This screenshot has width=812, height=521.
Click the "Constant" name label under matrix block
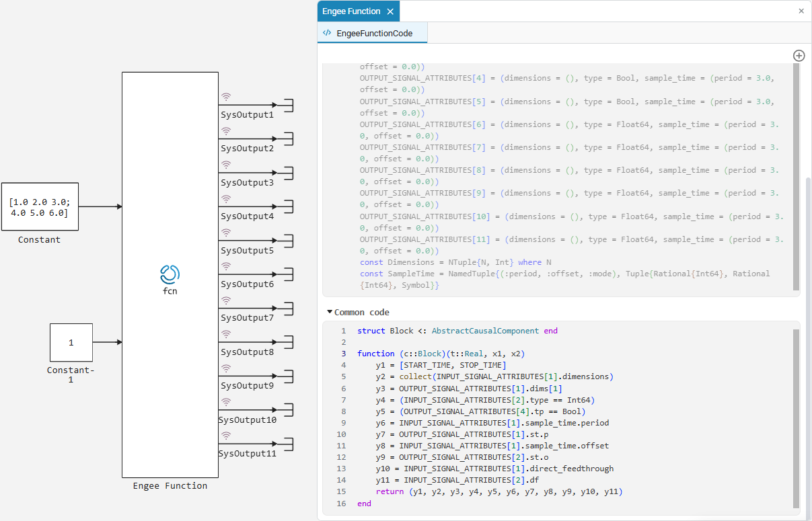tap(39, 240)
